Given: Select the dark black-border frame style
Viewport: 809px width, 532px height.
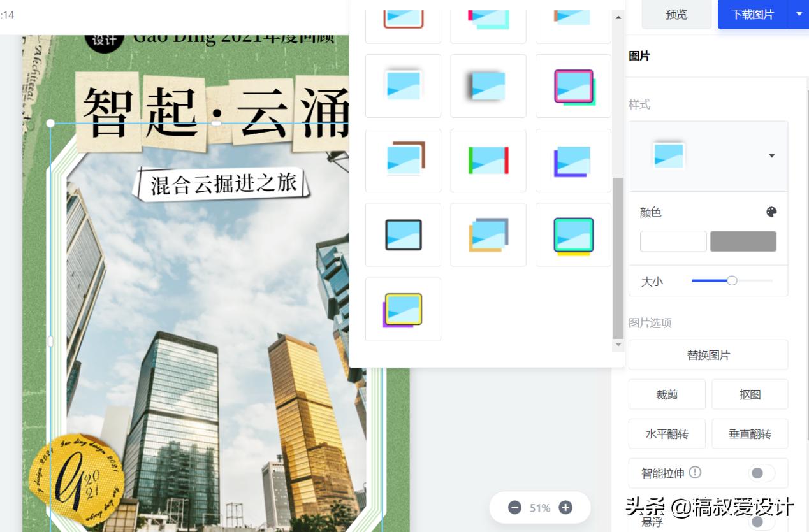Looking at the screenshot, I should click(403, 234).
